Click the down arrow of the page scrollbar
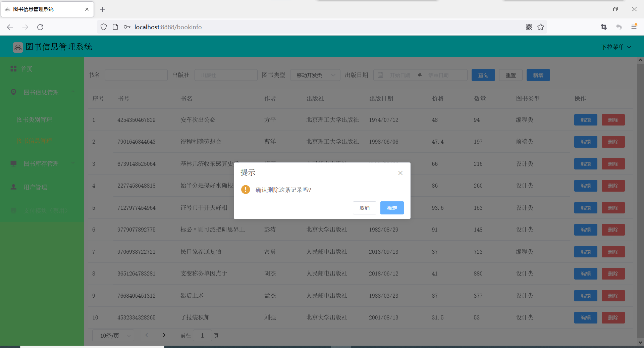This screenshot has height=348, width=644. (x=640, y=342)
